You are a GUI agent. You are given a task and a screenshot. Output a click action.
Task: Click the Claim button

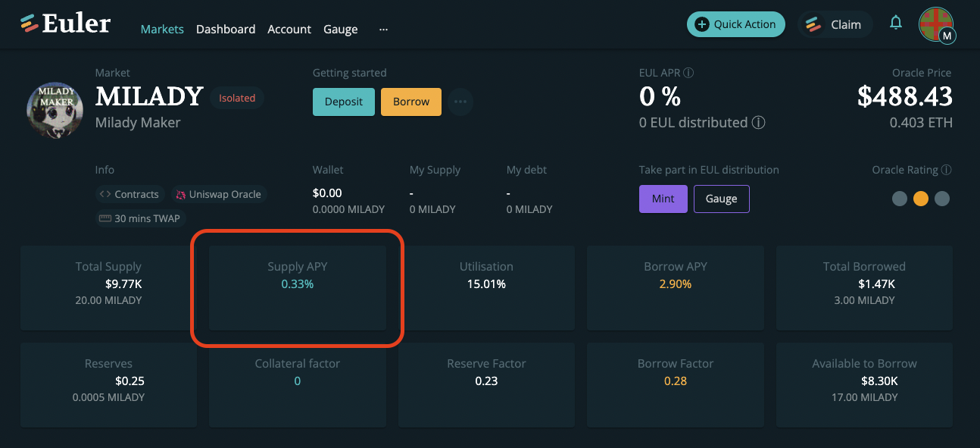835,24
